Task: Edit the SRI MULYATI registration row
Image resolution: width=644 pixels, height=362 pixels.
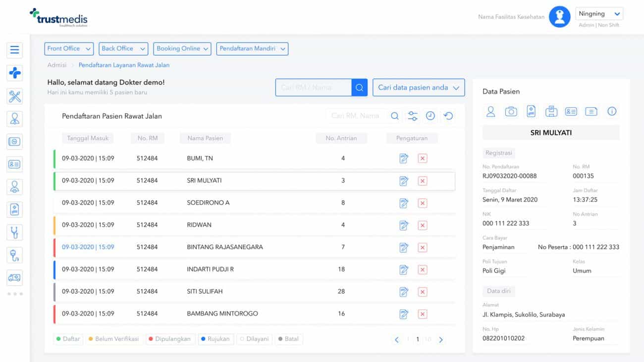Action: (404, 181)
